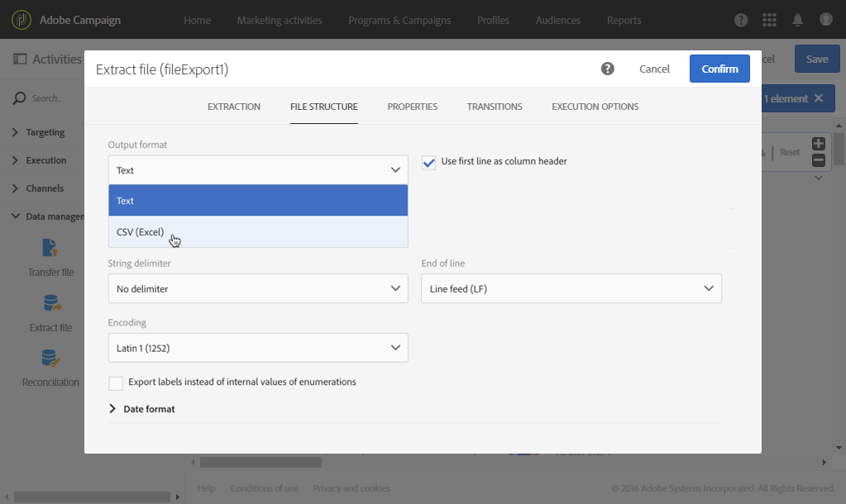Click the notifications bell icon
This screenshot has height=504, width=846.
(x=797, y=20)
